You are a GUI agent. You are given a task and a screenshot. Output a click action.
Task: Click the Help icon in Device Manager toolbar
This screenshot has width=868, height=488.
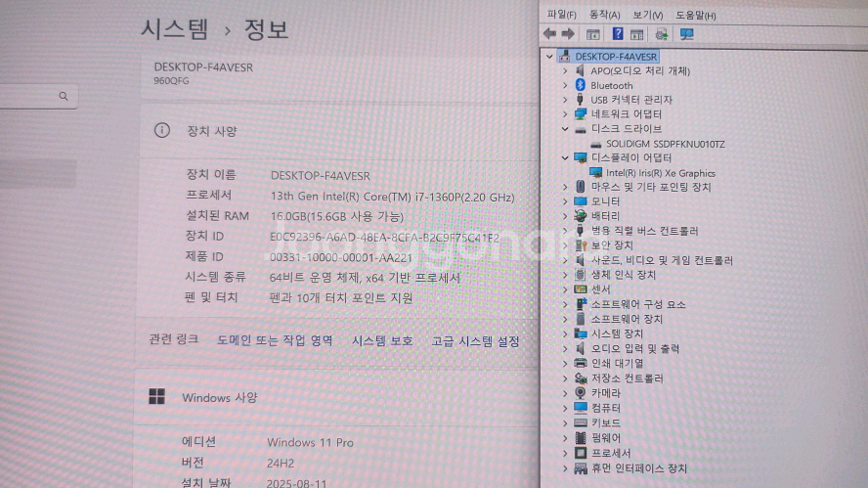[618, 34]
